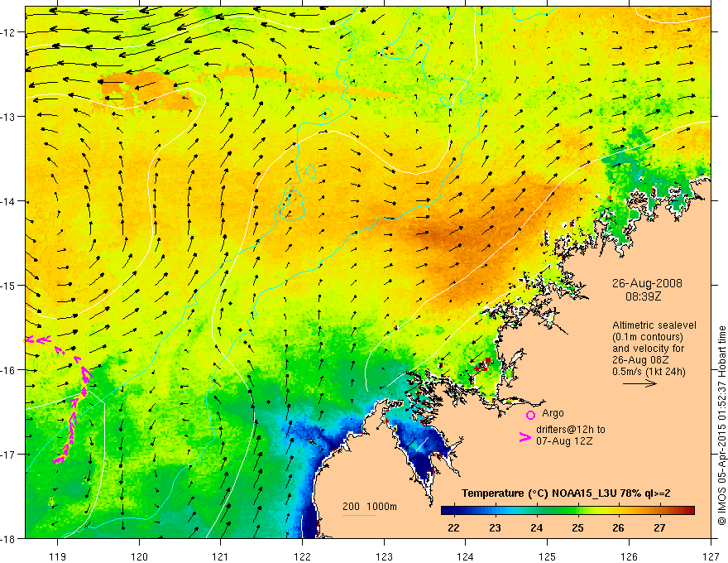Click the latitude axis label -14
Image resolution: width=728 pixels, height=563 pixels.
(x=9, y=201)
